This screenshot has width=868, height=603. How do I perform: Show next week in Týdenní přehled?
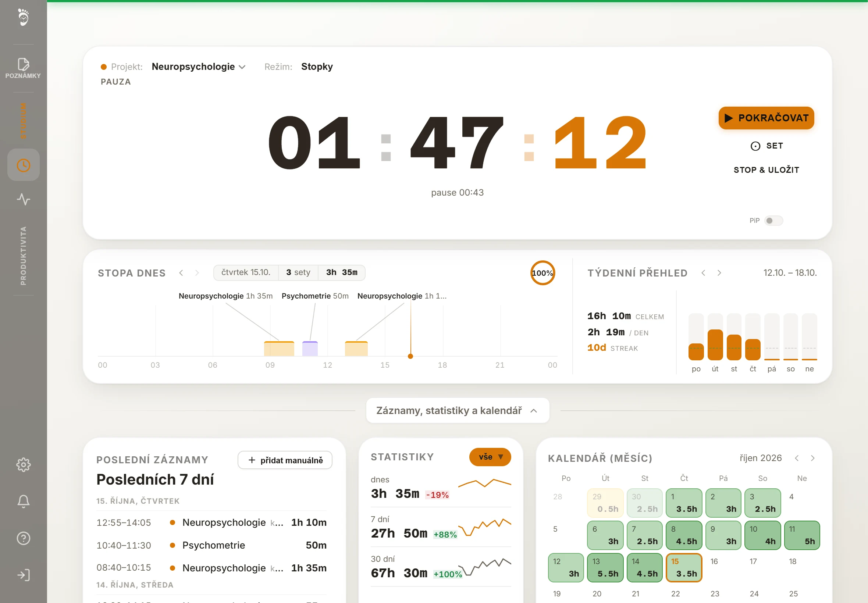719,273
